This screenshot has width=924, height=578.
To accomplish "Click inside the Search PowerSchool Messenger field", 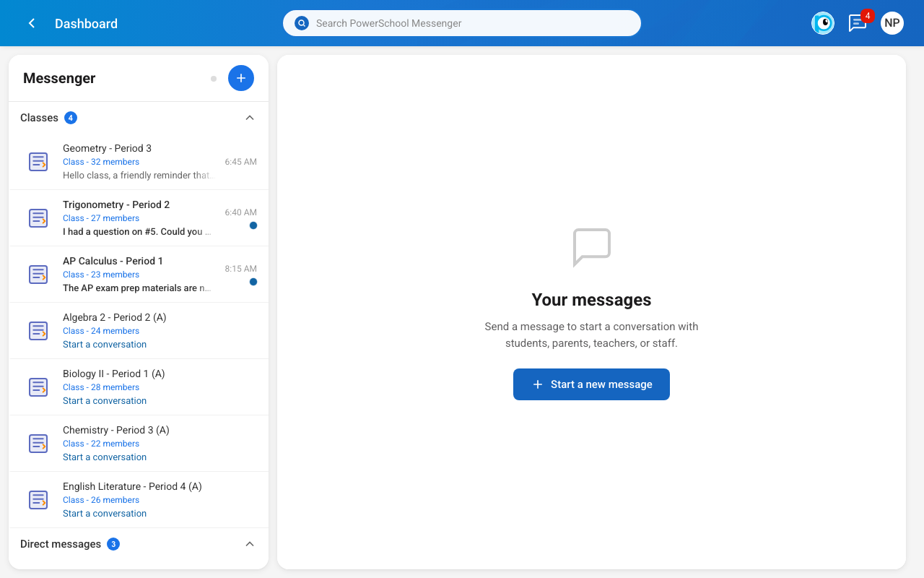I will [x=462, y=23].
